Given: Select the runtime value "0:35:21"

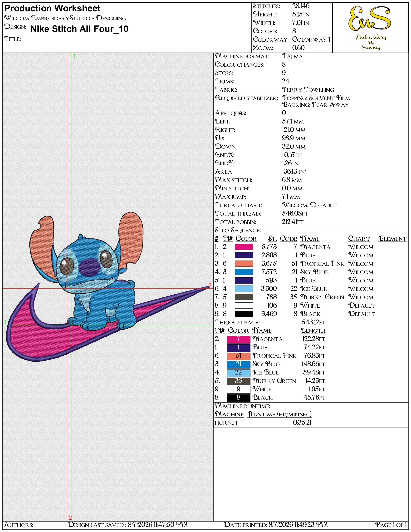Looking at the screenshot, I should tap(302, 423).
